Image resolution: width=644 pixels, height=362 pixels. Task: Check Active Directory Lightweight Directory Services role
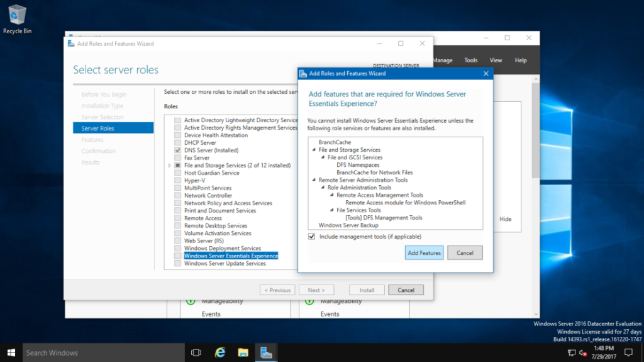click(x=177, y=120)
